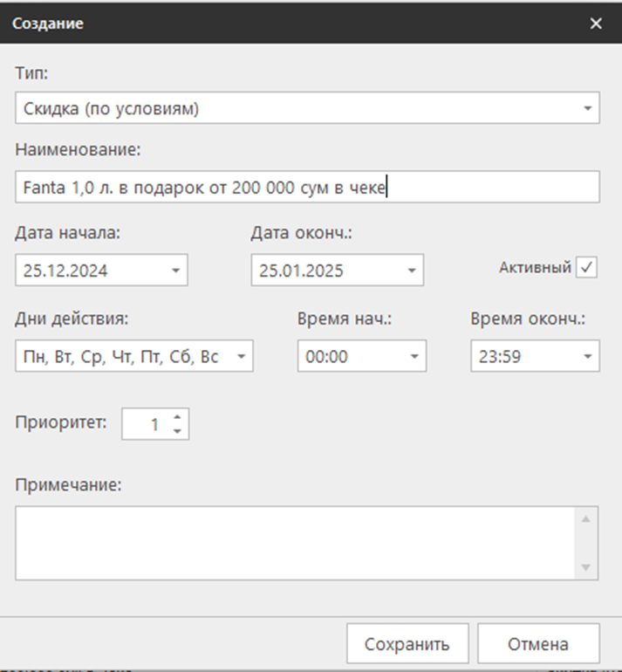Screen dimensions: 622x672
Task: Open the Время оконч. time dropdown arrow
Action: pyautogui.click(x=588, y=356)
